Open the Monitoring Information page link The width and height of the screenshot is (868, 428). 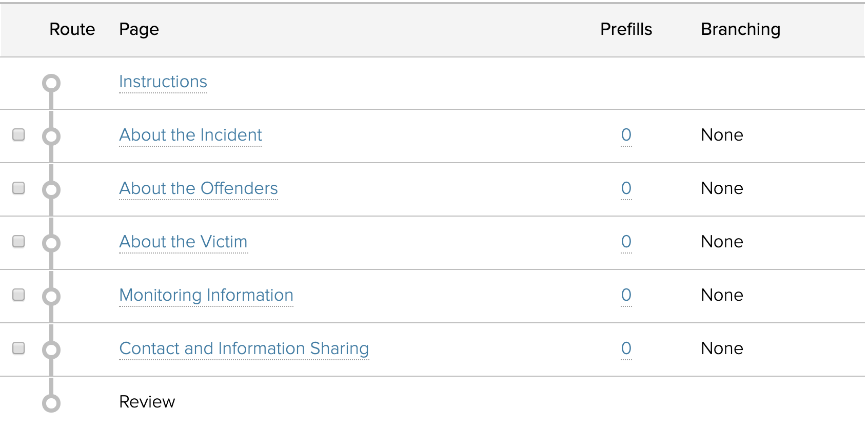click(206, 296)
